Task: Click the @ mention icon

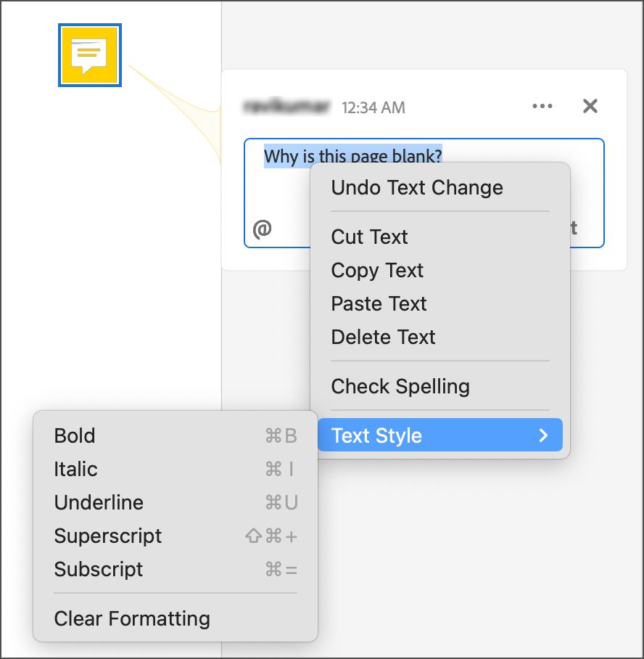Action: click(262, 229)
